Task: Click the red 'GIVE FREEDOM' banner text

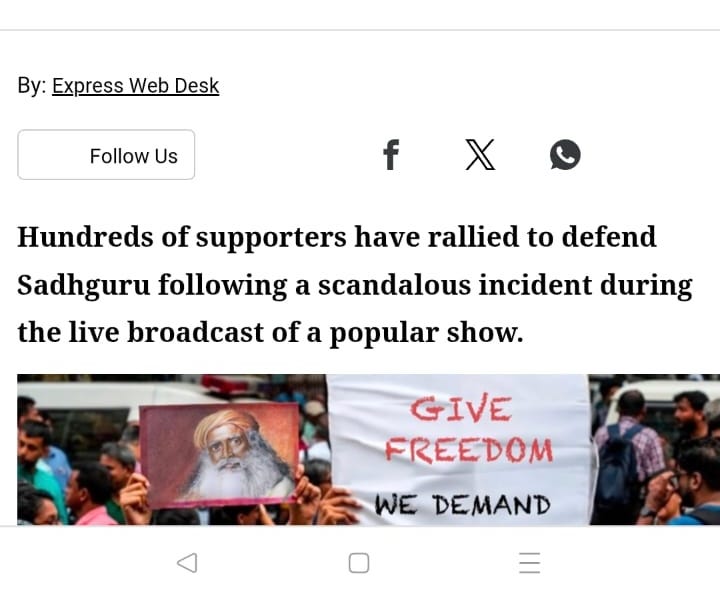Action: point(468,431)
